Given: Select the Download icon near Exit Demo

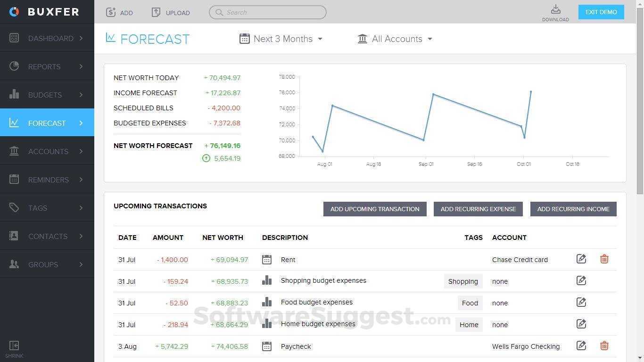Looking at the screenshot, I should (555, 9).
